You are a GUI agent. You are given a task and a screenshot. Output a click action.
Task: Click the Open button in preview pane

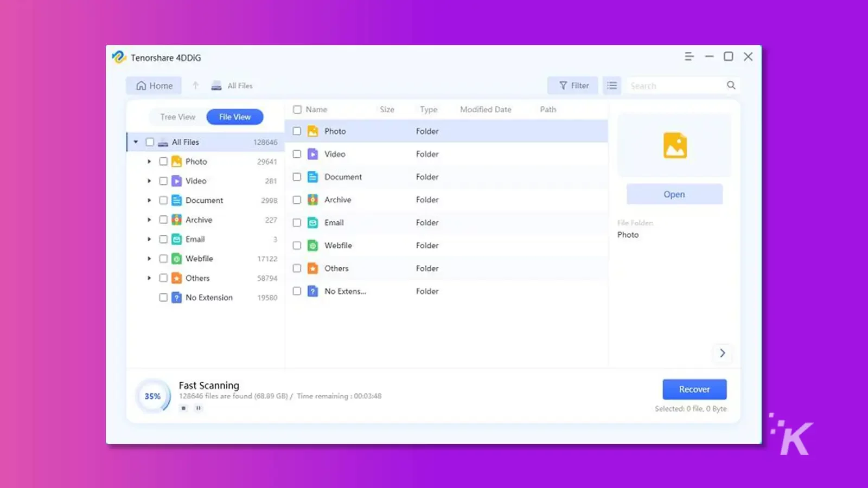click(674, 194)
